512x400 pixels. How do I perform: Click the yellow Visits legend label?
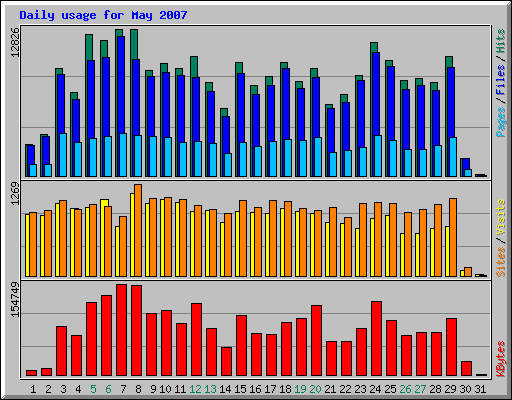tap(501, 217)
